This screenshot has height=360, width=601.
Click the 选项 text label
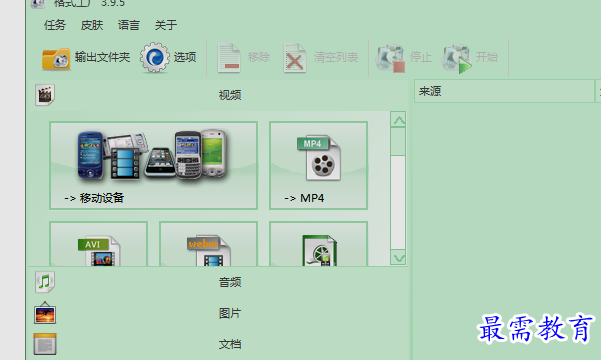click(x=185, y=57)
